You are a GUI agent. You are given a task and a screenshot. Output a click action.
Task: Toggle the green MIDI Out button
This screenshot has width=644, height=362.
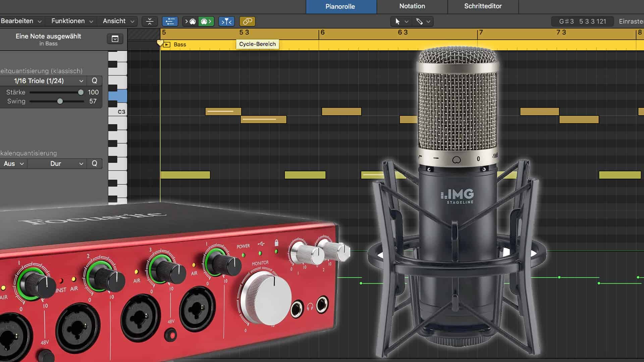pos(206,21)
